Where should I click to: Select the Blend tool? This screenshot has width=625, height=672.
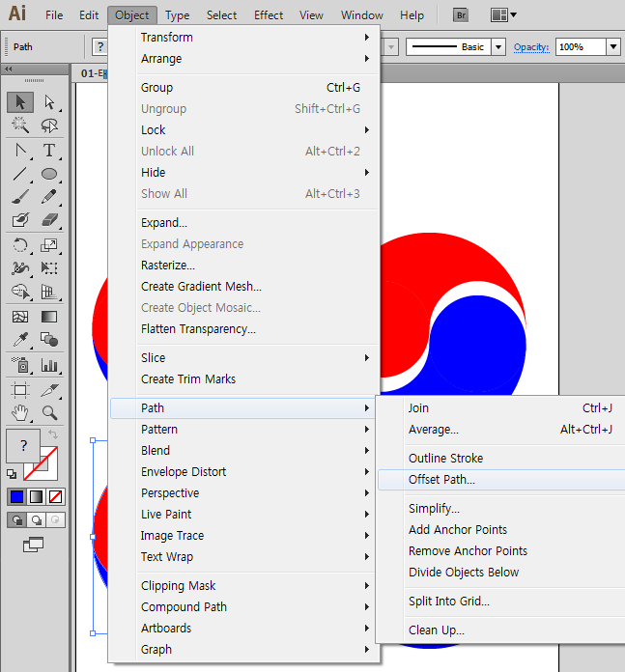point(49,340)
